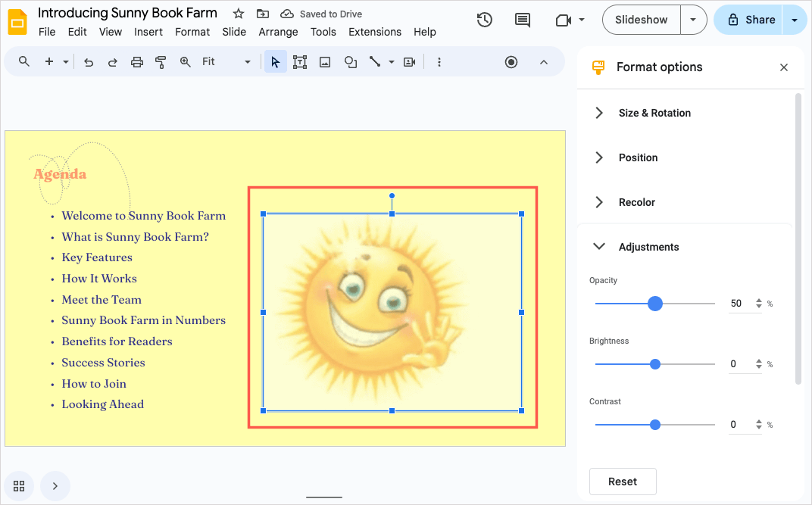Open the comments icon in header
Image resolution: width=812 pixels, height=505 pixels.
(523, 20)
